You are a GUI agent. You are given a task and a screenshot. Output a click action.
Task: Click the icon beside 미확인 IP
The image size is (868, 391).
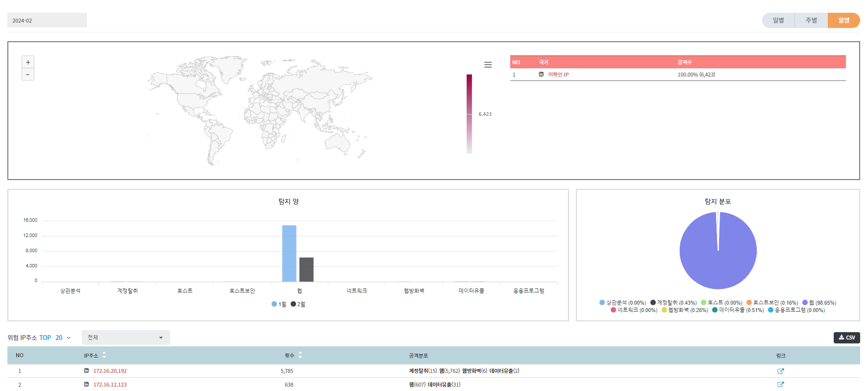point(541,75)
